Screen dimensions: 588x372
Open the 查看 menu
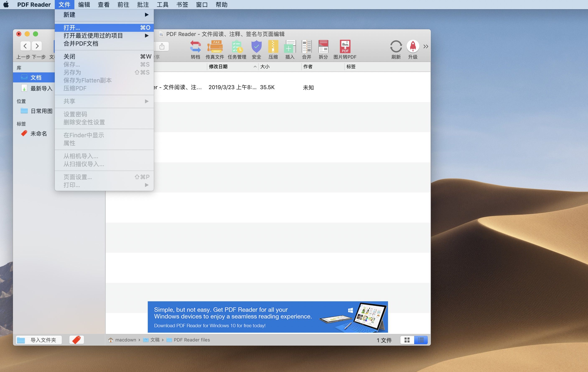[104, 4]
